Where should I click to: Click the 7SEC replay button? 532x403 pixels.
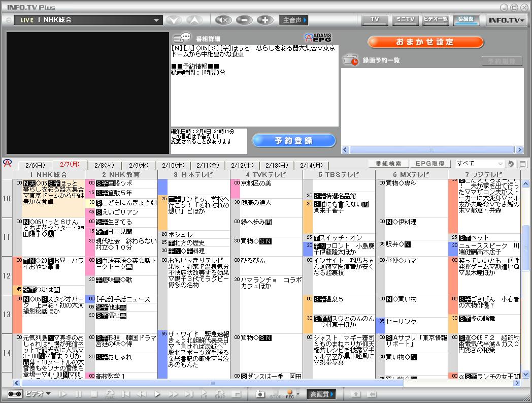[109, 394]
